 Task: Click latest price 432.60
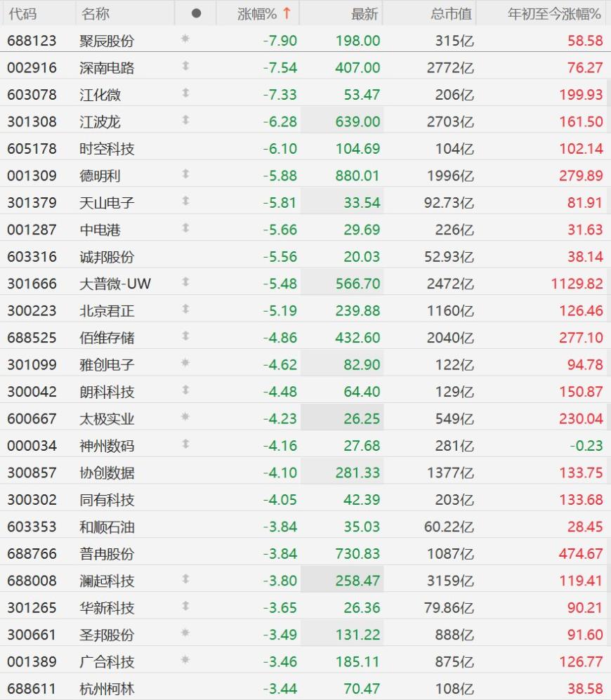point(357,338)
